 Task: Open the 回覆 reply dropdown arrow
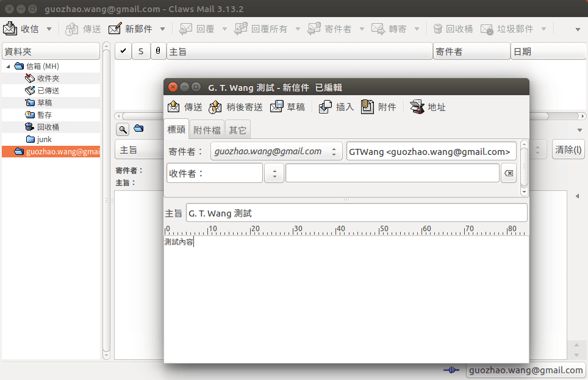(224, 28)
